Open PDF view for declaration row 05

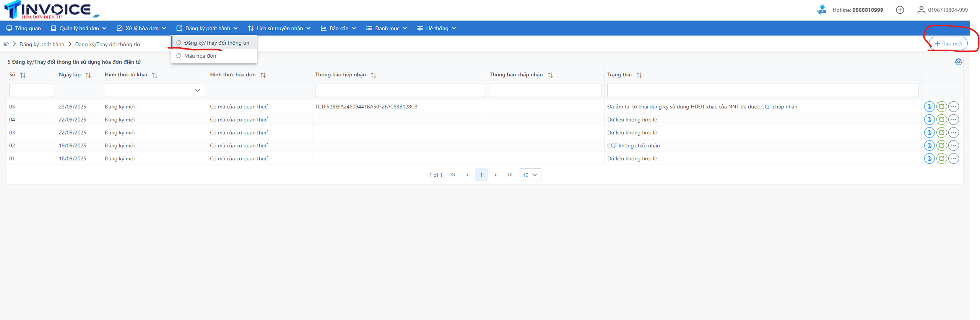[x=929, y=107]
